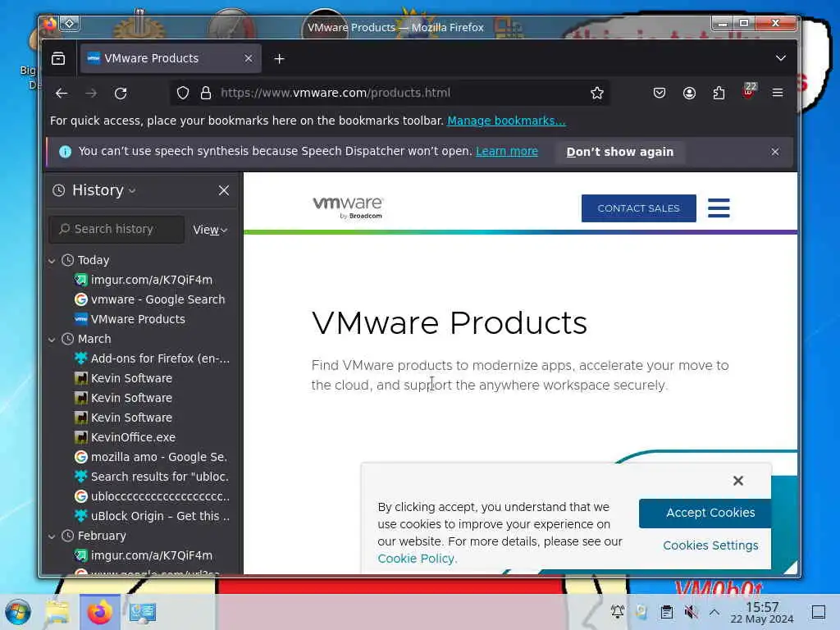This screenshot has height=630, width=840.
Task: Open VMware Products history entry
Action: [130, 319]
